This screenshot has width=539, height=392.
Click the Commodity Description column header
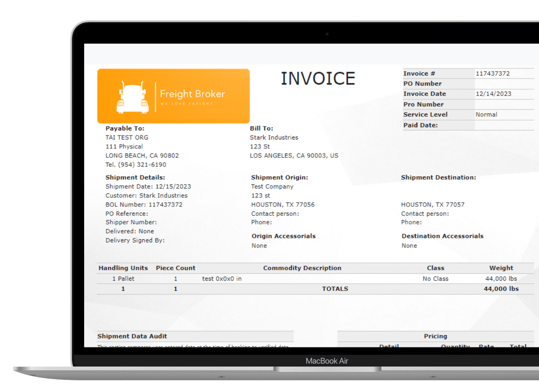pyautogui.click(x=302, y=268)
